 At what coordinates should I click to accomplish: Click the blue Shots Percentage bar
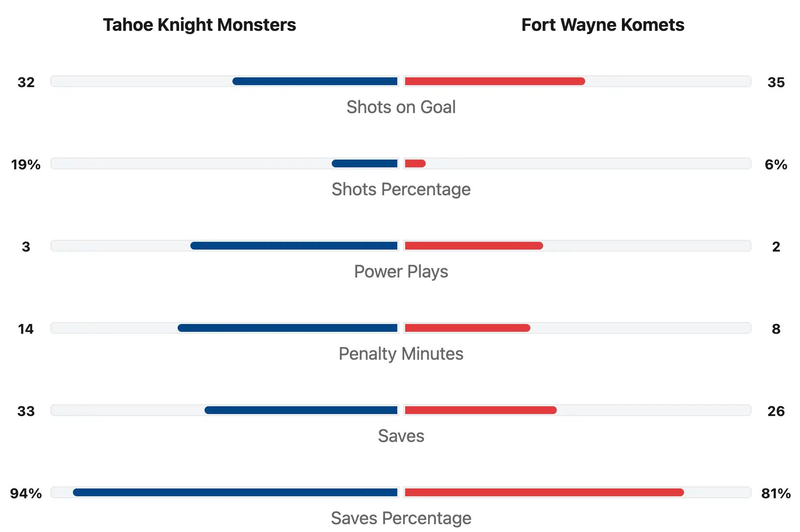365,163
